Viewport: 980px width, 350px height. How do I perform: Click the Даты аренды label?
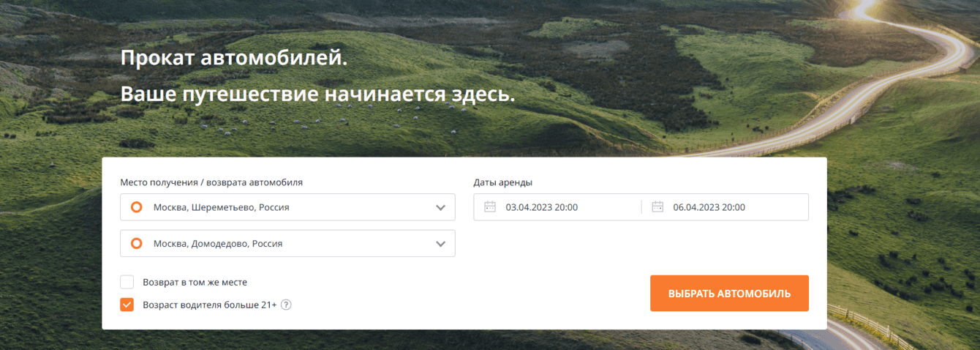[x=502, y=182]
